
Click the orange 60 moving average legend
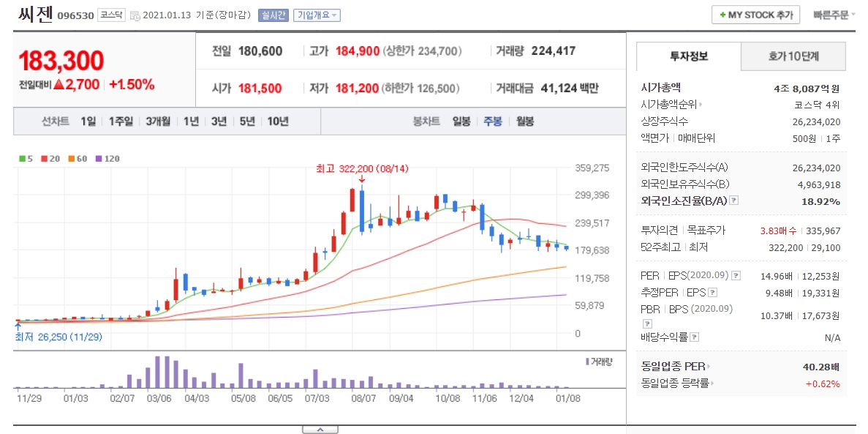(x=78, y=159)
